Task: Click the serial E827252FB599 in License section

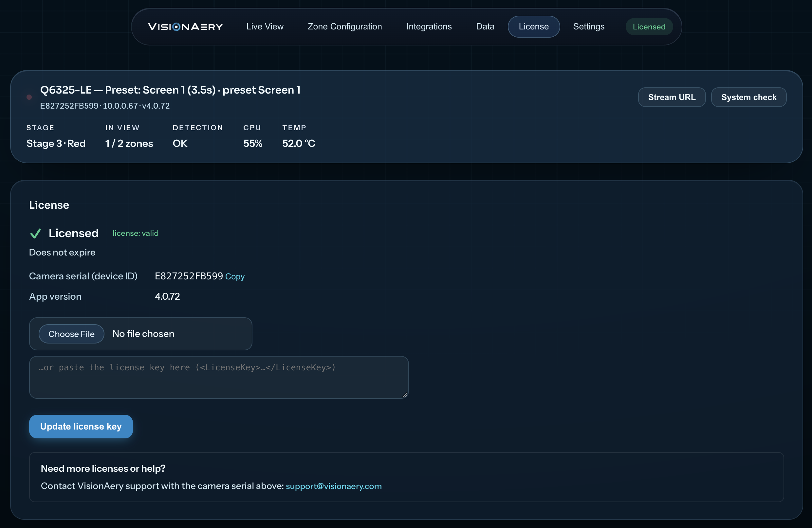Action: (x=189, y=276)
